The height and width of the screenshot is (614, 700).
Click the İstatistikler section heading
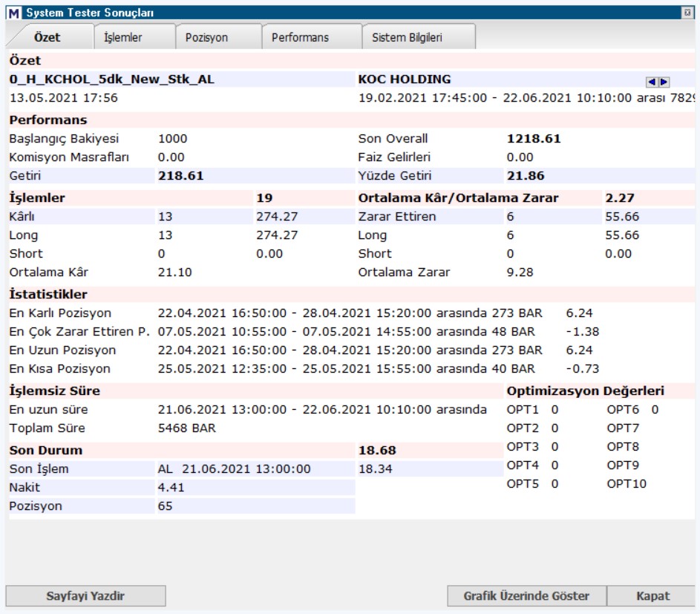pyautogui.click(x=48, y=294)
